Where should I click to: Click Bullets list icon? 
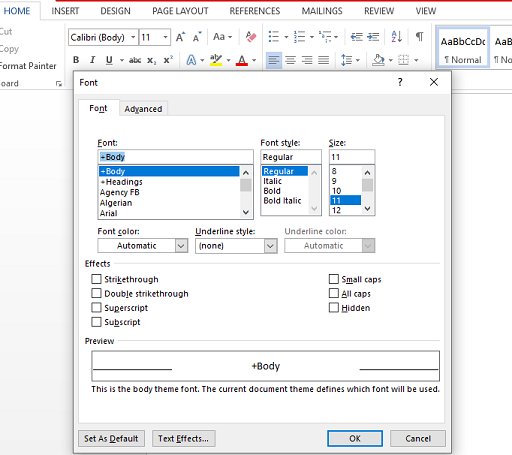tap(274, 37)
